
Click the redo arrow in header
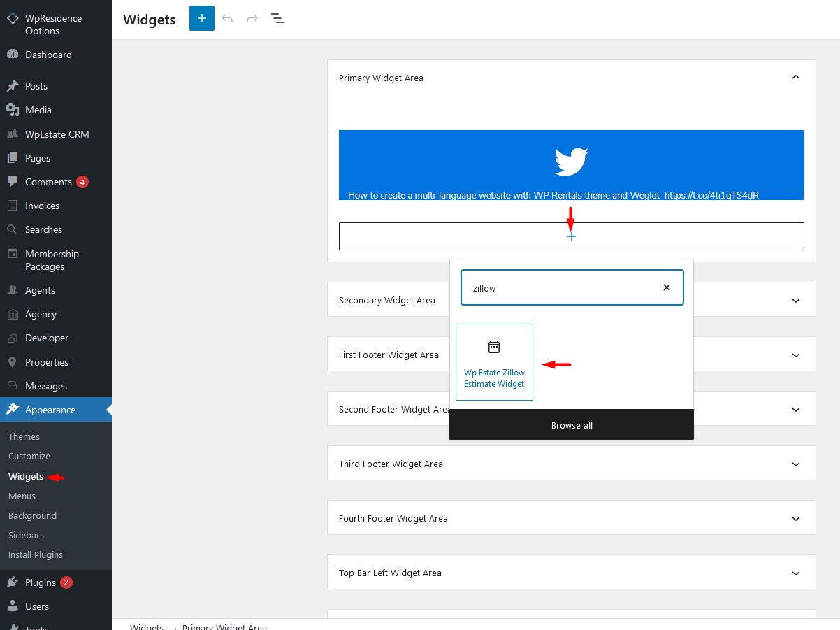252,18
